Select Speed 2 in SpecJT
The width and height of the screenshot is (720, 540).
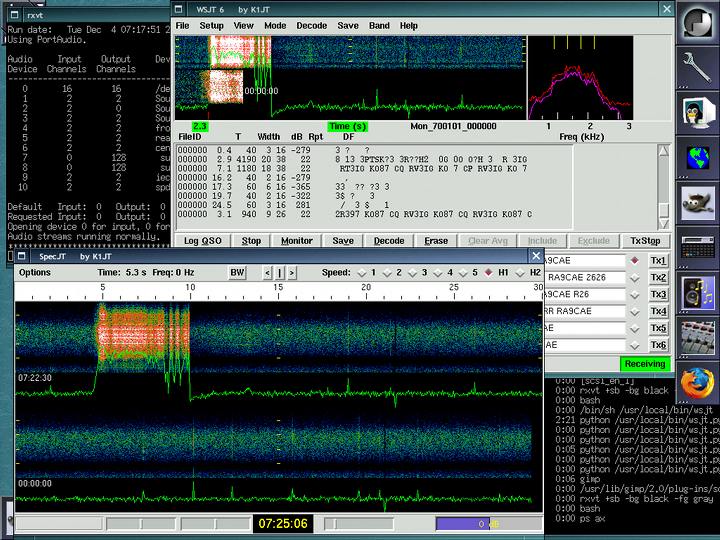(387, 273)
